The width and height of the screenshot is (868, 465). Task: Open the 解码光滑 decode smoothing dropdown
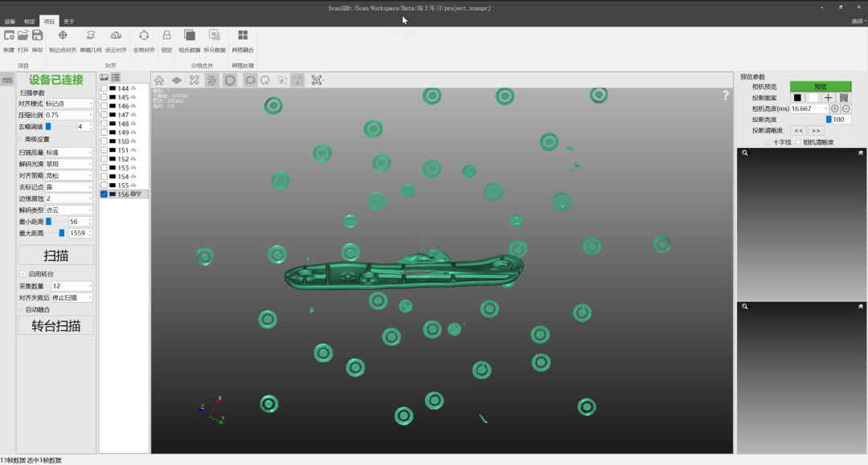[x=68, y=164]
